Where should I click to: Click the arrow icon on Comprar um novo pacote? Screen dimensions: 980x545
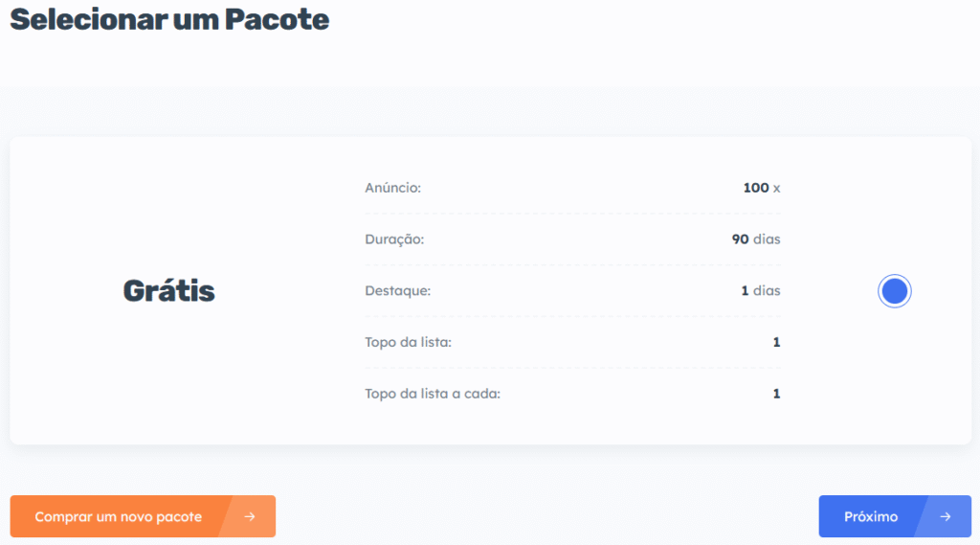[x=249, y=517]
